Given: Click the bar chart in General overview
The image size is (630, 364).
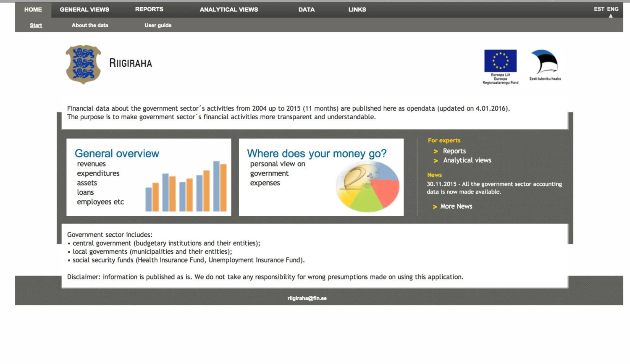Looking at the screenshot, I should [x=186, y=186].
